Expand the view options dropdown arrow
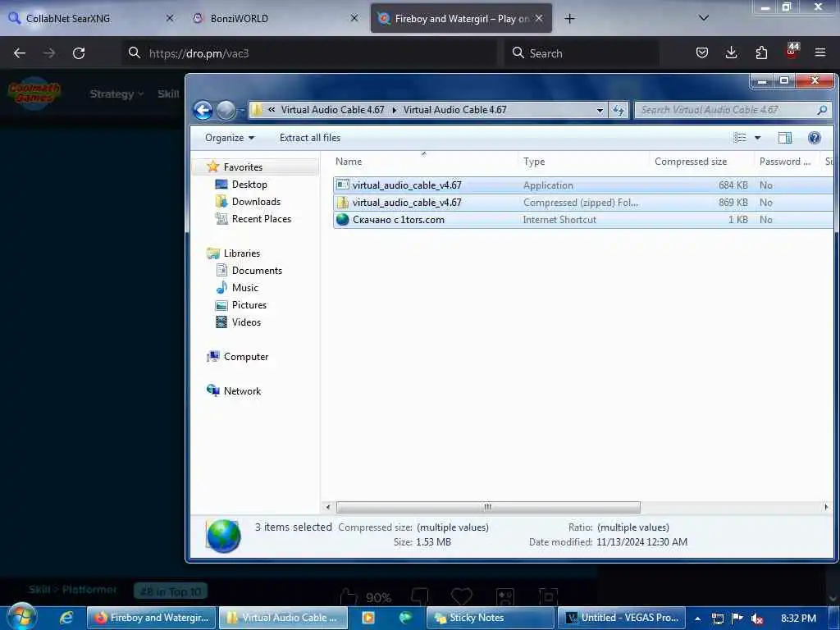Image resolution: width=840 pixels, height=630 pixels. tap(757, 138)
